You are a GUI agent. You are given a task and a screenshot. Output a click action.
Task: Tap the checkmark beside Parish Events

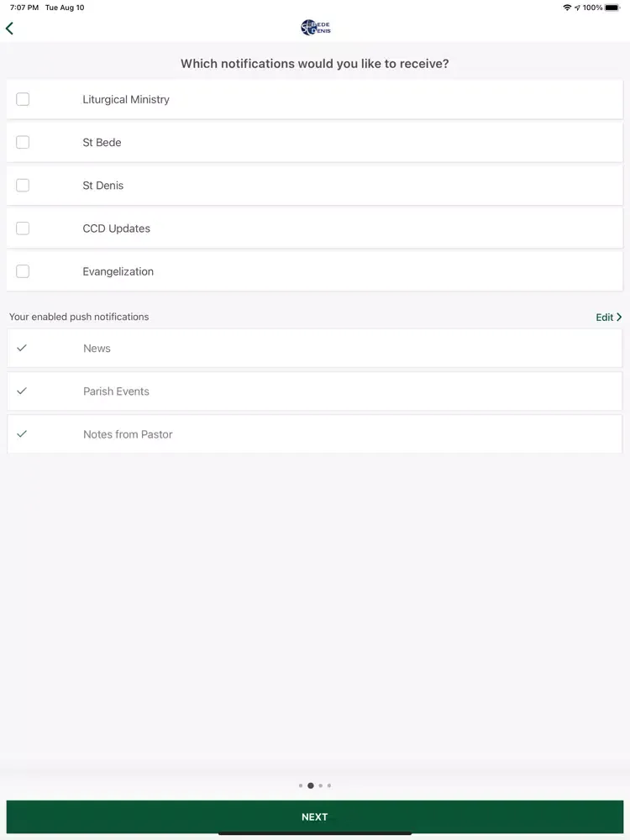[x=22, y=391]
